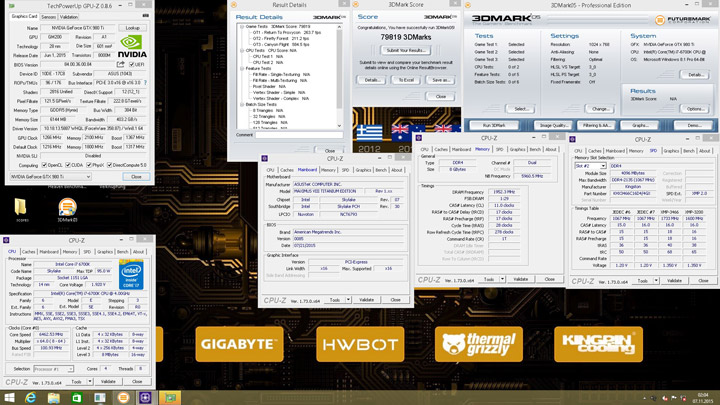Viewport: 720px width, 405px height.
Task: Toggle the CUDA computing checkbox
Action: tap(70, 165)
